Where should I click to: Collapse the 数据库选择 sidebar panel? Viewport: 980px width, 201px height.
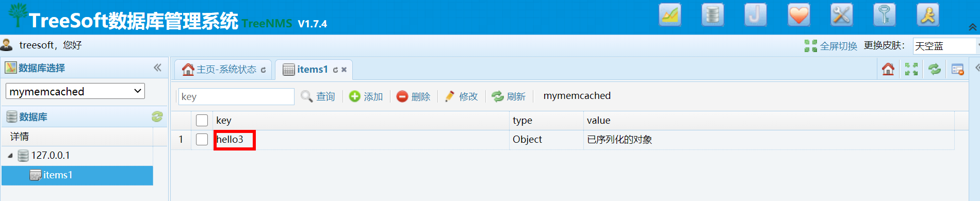pyautogui.click(x=157, y=68)
